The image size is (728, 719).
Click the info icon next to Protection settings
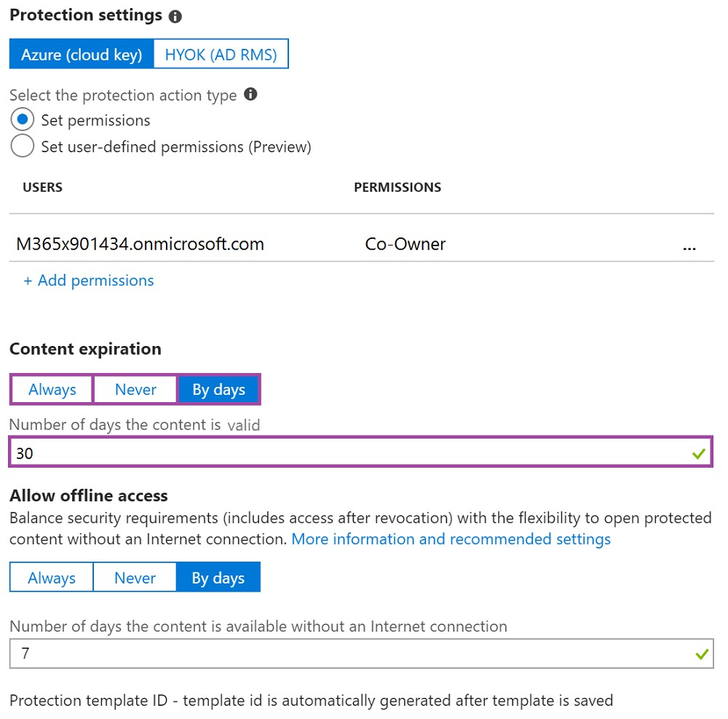tap(174, 15)
